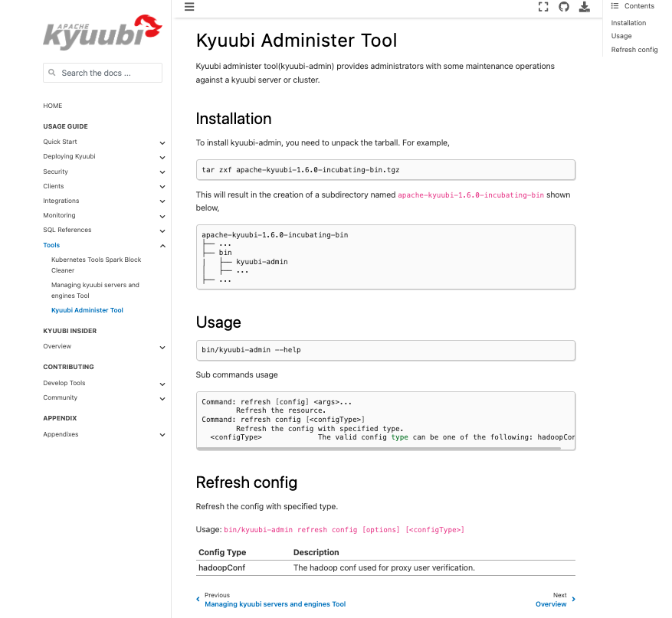672x618 pixels.
Task: Open Monitoring in sidebar
Action: click(x=59, y=215)
